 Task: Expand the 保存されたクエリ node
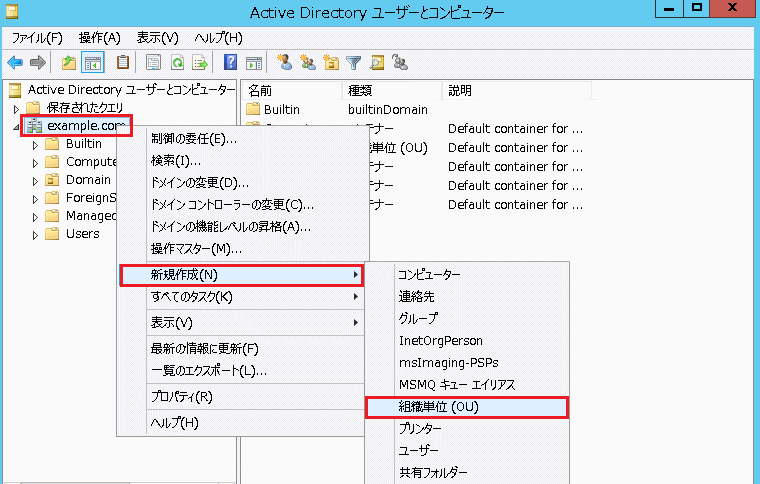tap(16, 109)
